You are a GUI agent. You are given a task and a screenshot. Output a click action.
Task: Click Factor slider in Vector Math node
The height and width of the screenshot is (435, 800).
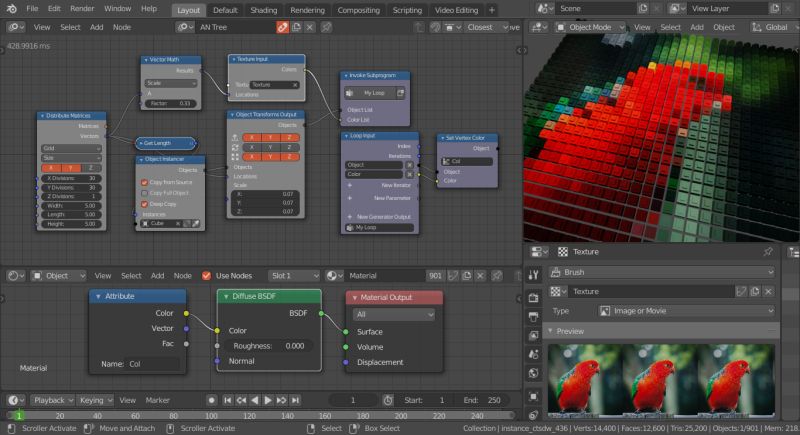tap(170, 103)
